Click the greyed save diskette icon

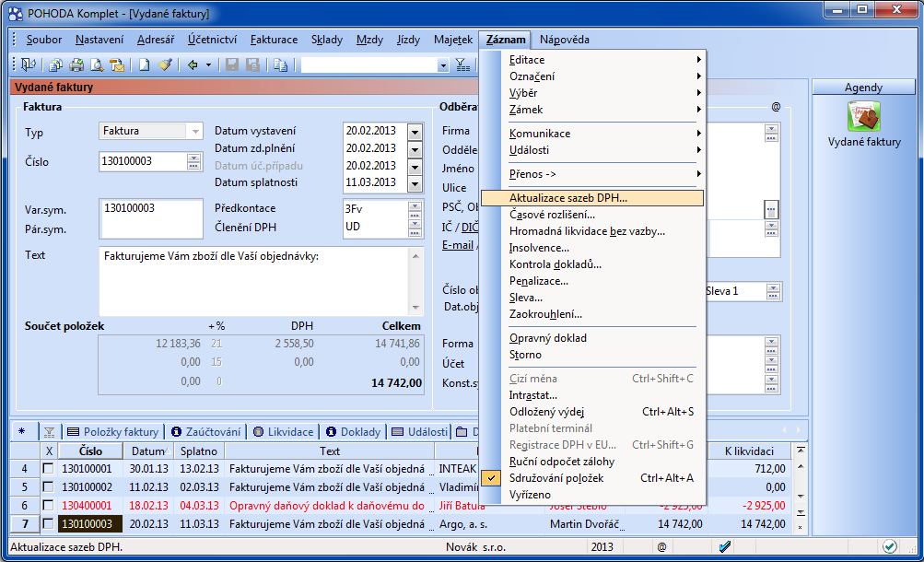[232, 64]
